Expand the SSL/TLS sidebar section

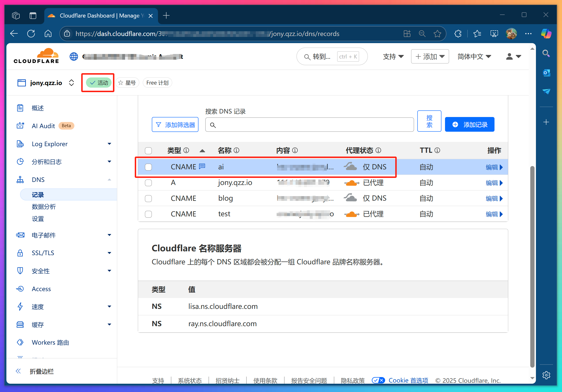(109, 253)
